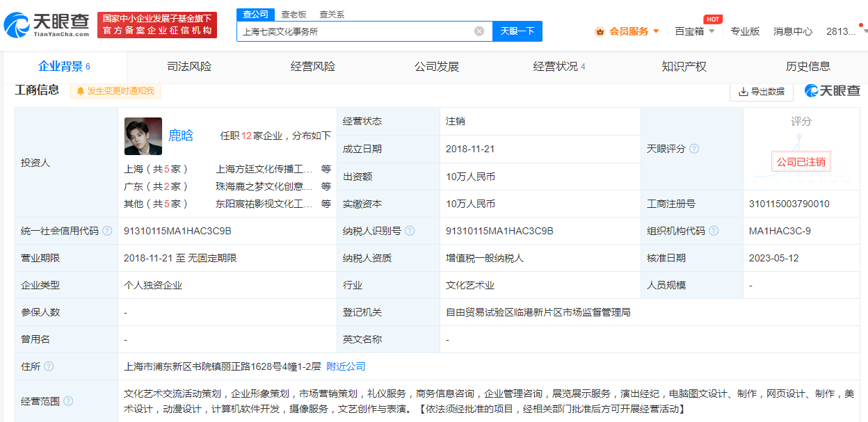
Task: Open the 经营状况 tab
Action: (x=560, y=67)
